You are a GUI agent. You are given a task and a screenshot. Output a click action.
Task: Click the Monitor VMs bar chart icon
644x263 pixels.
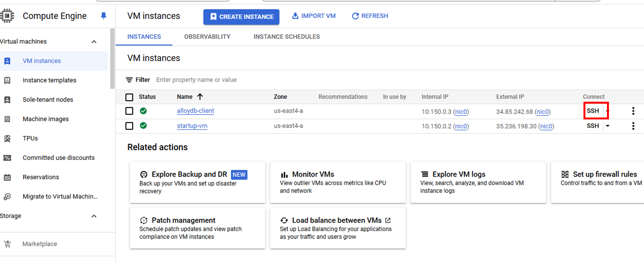[x=284, y=174]
